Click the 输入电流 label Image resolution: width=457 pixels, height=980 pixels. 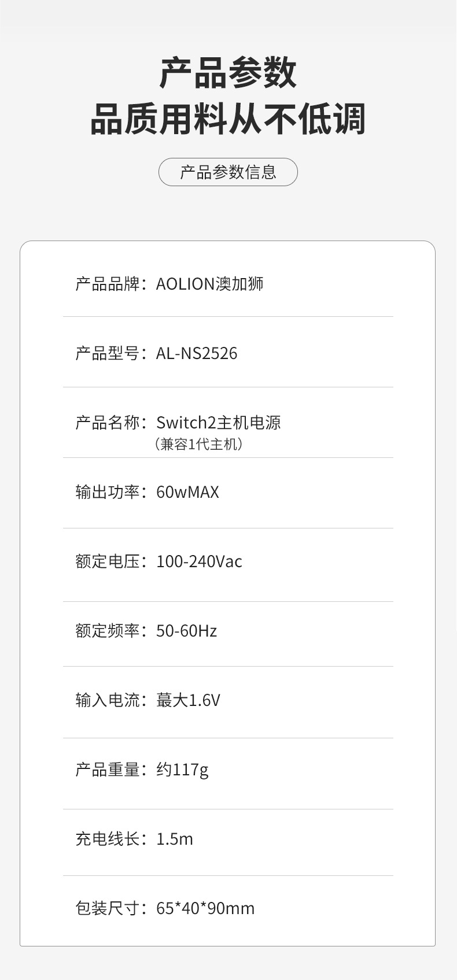point(108,700)
